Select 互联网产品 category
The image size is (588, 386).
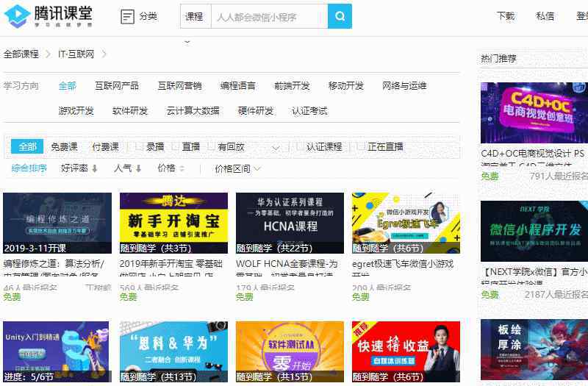[x=117, y=86]
